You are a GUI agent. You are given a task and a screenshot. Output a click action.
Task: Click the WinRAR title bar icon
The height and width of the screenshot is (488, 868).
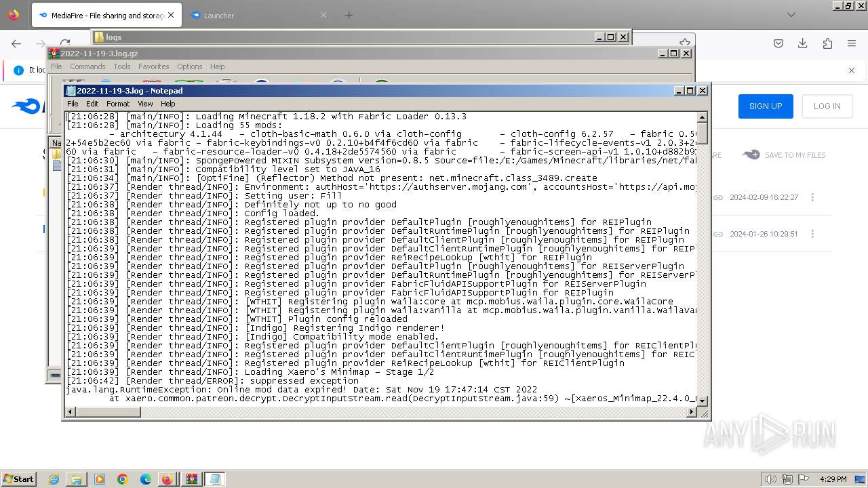click(x=54, y=54)
